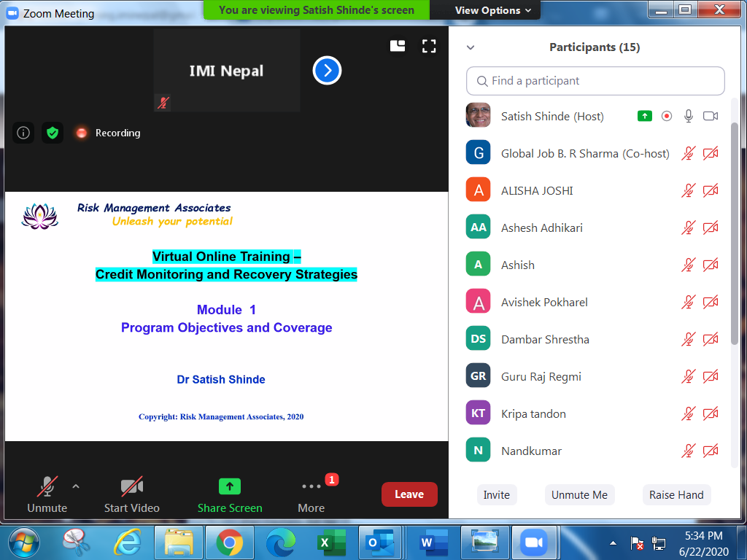Expand the View Options dropdown
Image resolution: width=747 pixels, height=560 pixels.
492,10
